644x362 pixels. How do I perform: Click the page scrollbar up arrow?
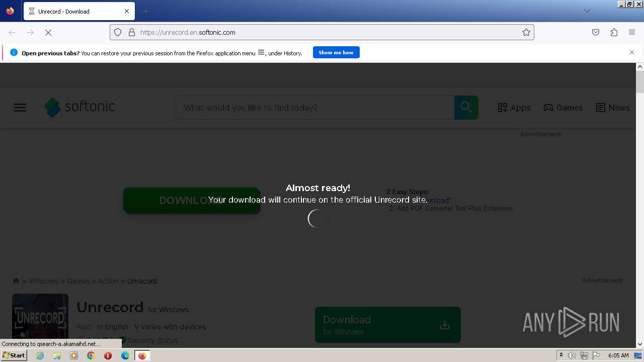[640, 66]
